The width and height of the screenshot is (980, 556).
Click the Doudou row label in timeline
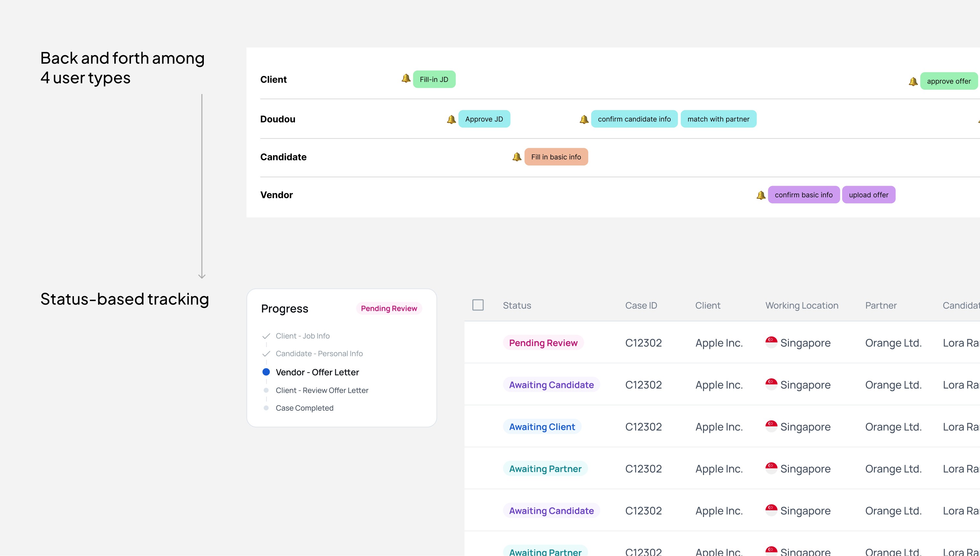278,119
